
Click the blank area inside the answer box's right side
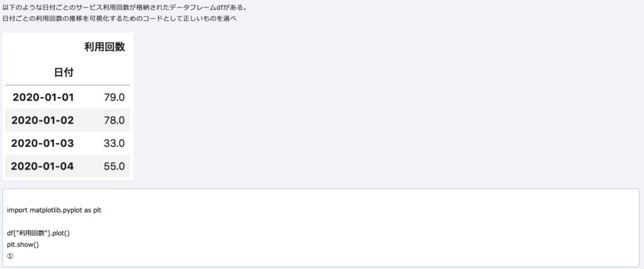(493, 227)
